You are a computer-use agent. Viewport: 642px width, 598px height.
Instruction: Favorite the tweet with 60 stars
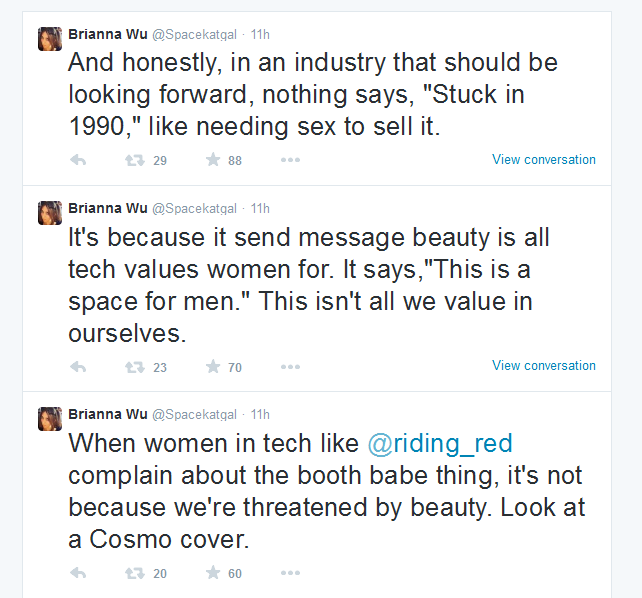pos(213,573)
